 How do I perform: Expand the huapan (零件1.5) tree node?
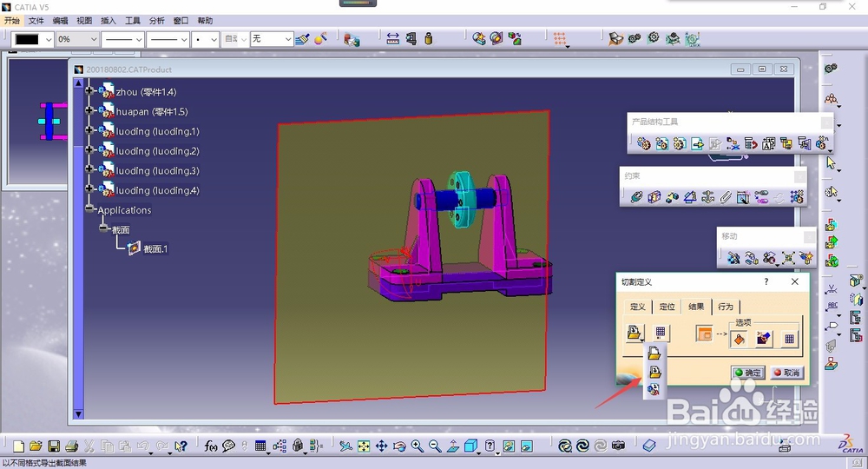89,110
